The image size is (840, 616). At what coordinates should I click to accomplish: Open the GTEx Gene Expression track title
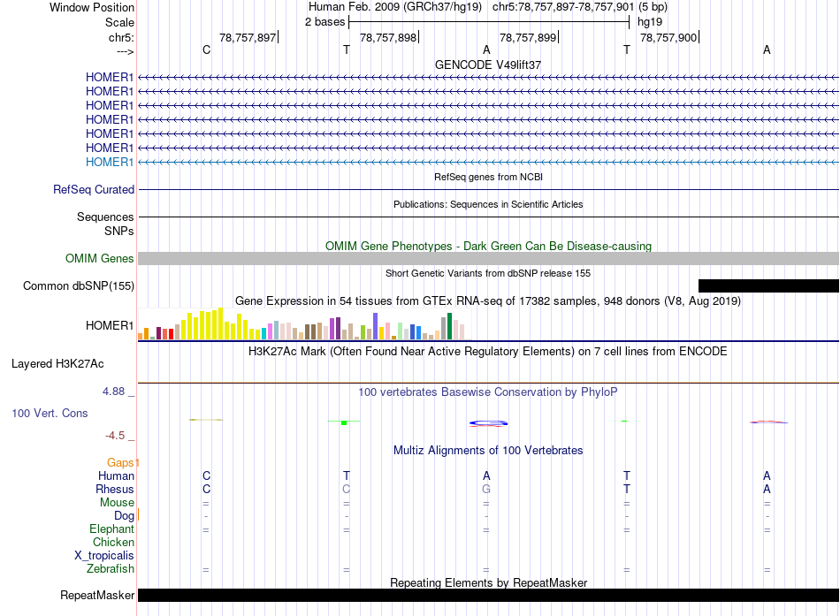coord(488,301)
